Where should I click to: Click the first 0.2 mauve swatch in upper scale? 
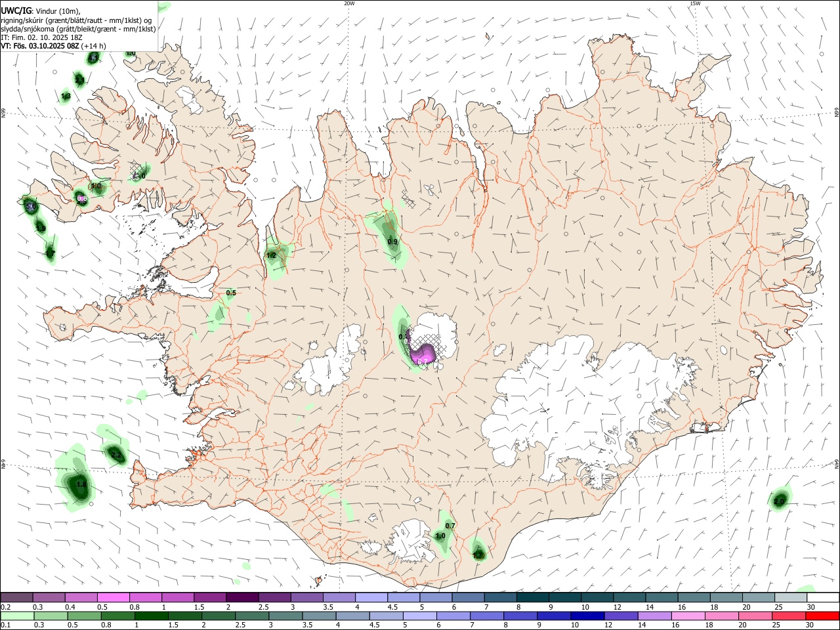coord(16,598)
